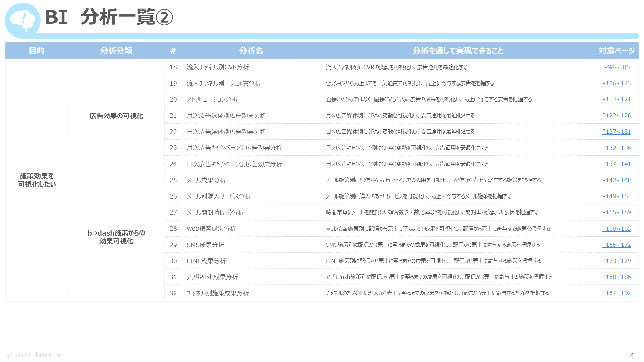
Task: Open page link P166~172
Action: [617, 245]
